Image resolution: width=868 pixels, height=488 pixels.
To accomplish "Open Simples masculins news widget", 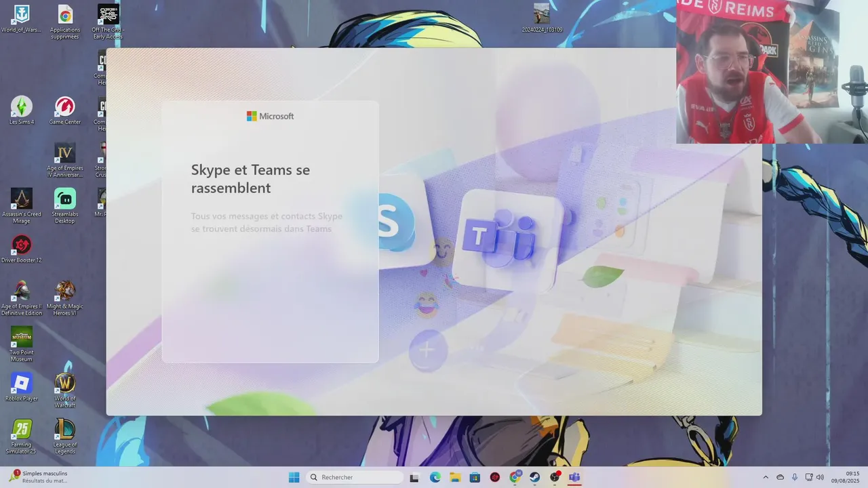I will pyautogui.click(x=39, y=477).
